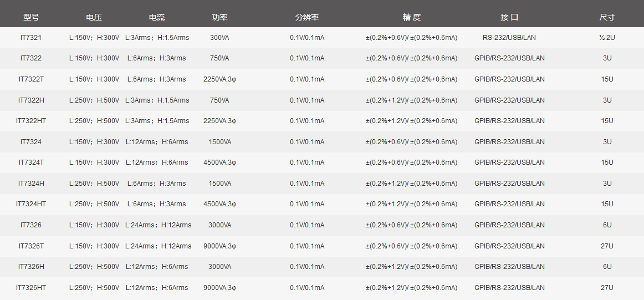Click the 精度 column header
This screenshot has height=300, width=644.
coord(412,17)
